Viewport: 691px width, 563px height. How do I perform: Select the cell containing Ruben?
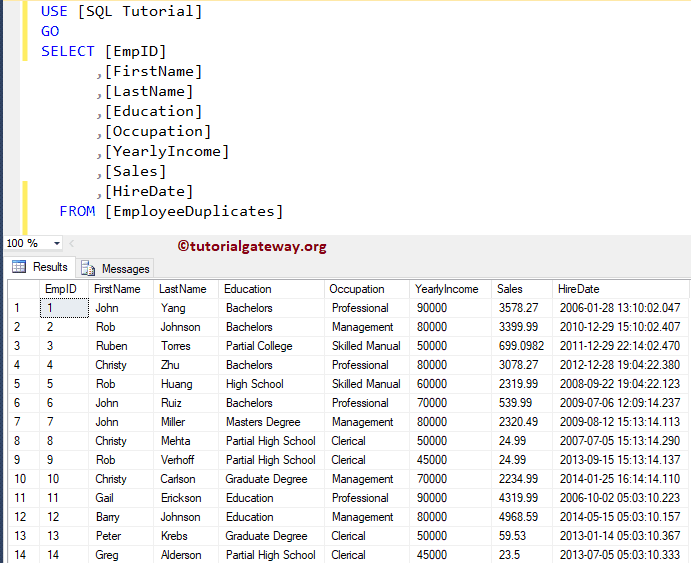[x=111, y=346]
